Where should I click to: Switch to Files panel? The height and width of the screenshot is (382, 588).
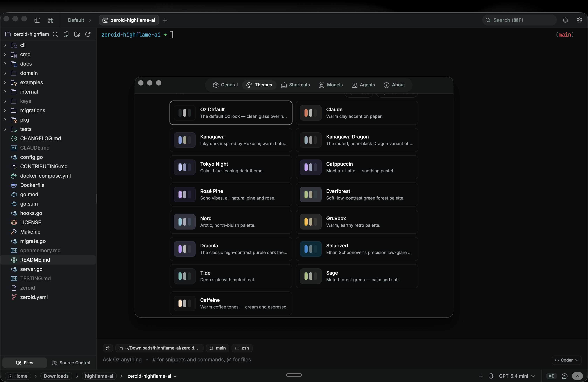coord(25,363)
